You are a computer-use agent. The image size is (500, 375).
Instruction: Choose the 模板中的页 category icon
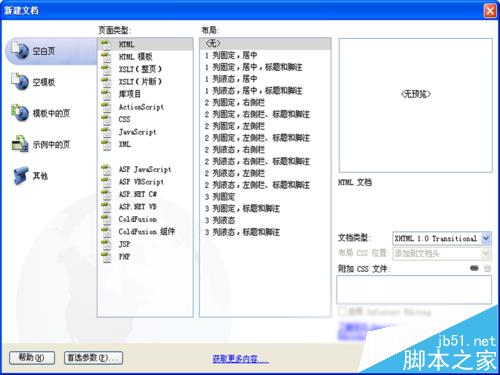[x=20, y=113]
